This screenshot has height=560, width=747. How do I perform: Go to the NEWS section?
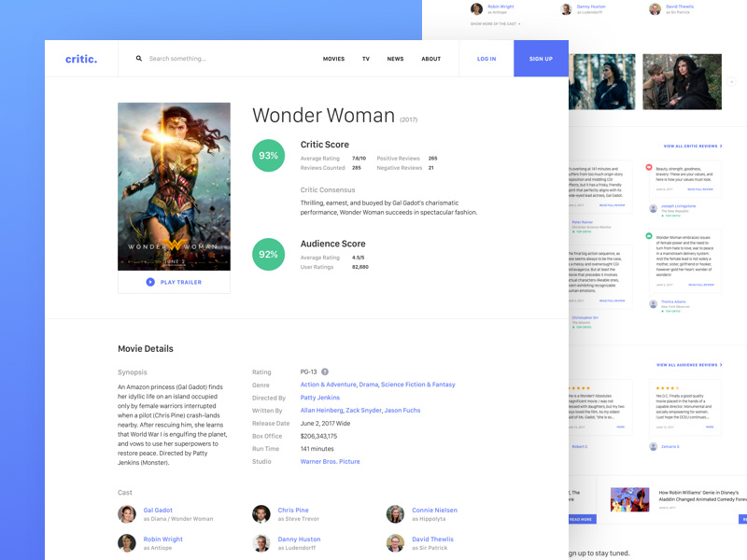395,59
